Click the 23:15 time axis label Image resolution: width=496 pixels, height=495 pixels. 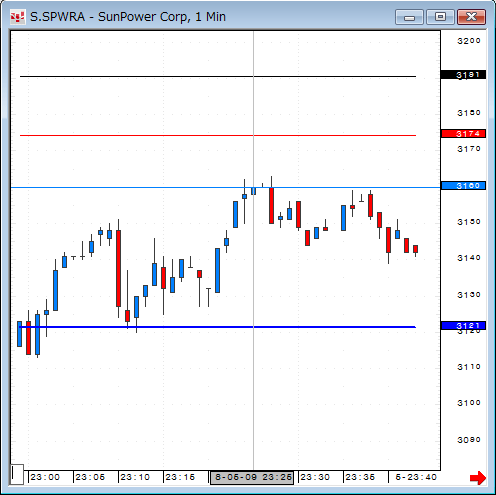[180, 477]
